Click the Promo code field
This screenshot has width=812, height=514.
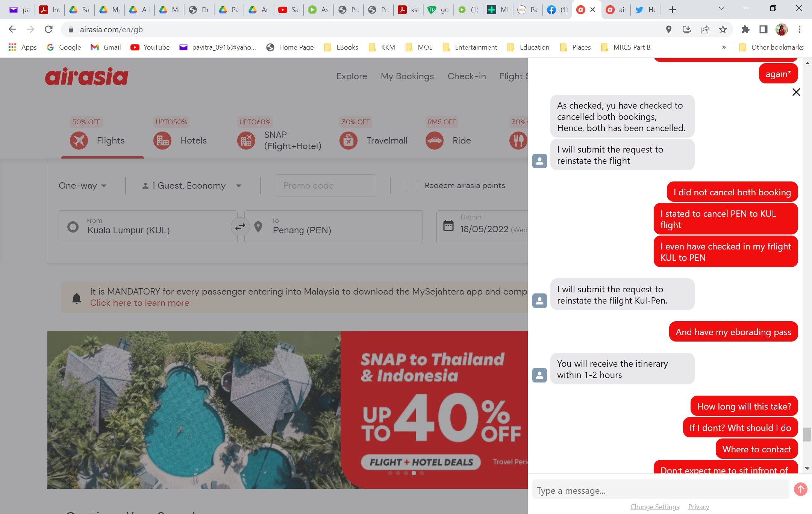point(325,186)
